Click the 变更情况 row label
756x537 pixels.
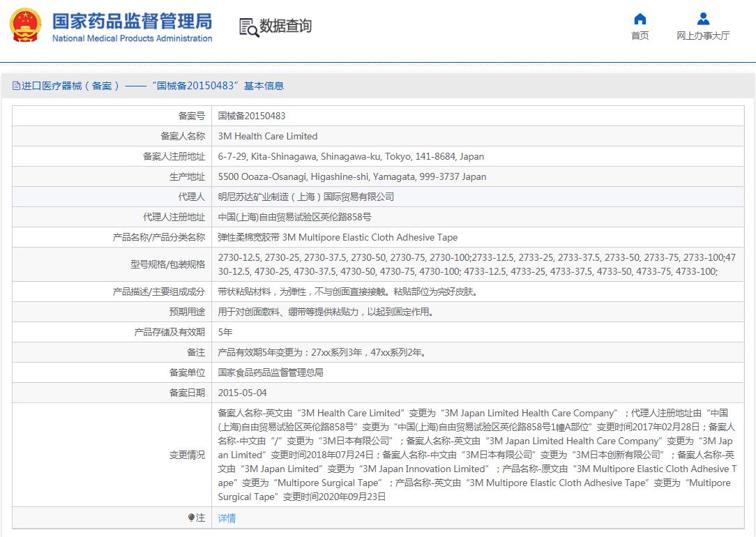[187, 455]
